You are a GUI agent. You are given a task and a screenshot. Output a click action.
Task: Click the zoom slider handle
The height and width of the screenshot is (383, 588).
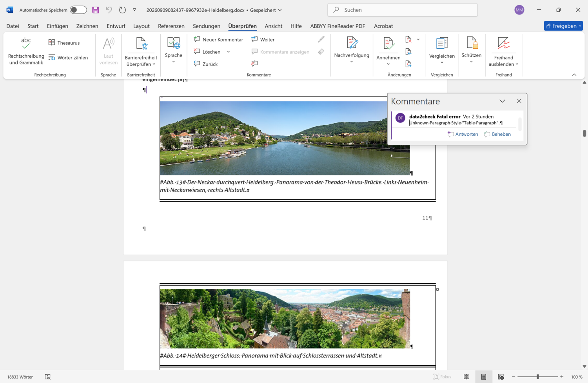538,377
